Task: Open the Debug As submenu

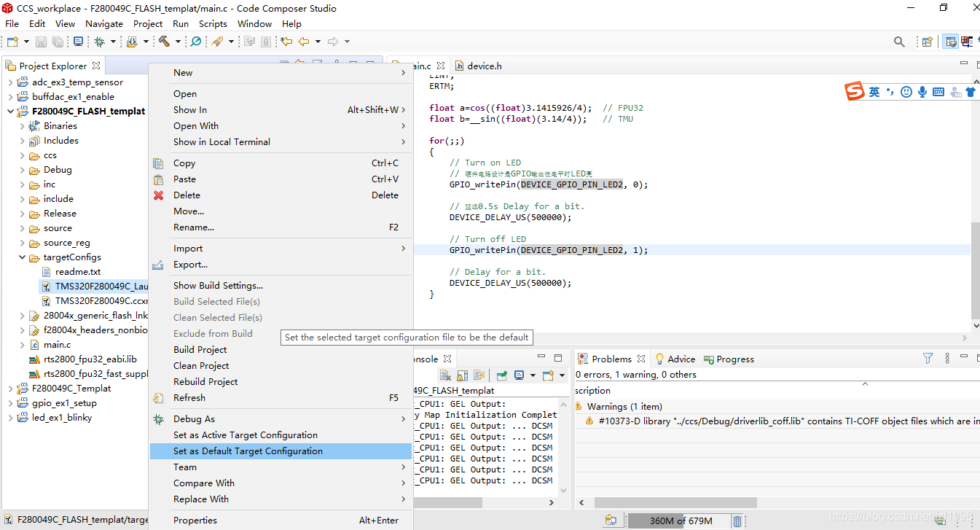Action: [281, 419]
